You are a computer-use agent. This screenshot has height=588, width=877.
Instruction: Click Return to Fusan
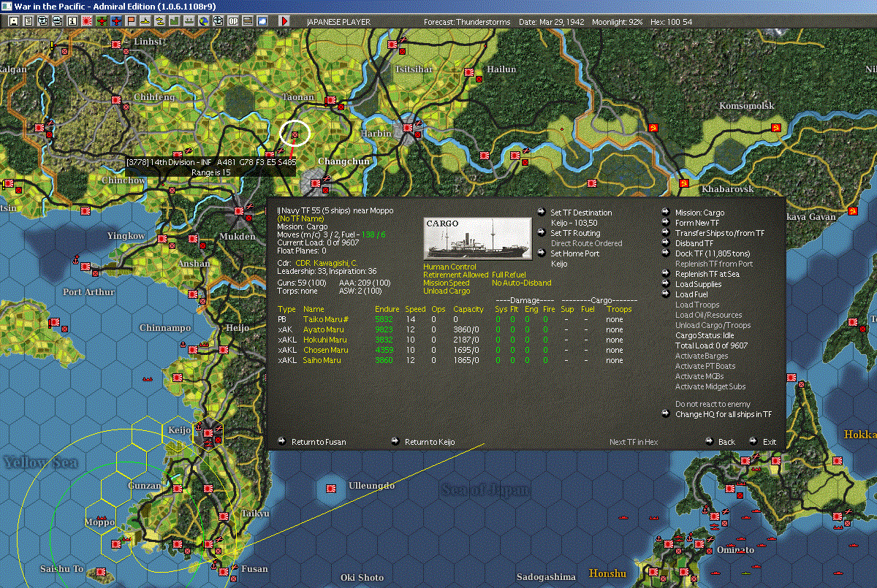[319, 442]
